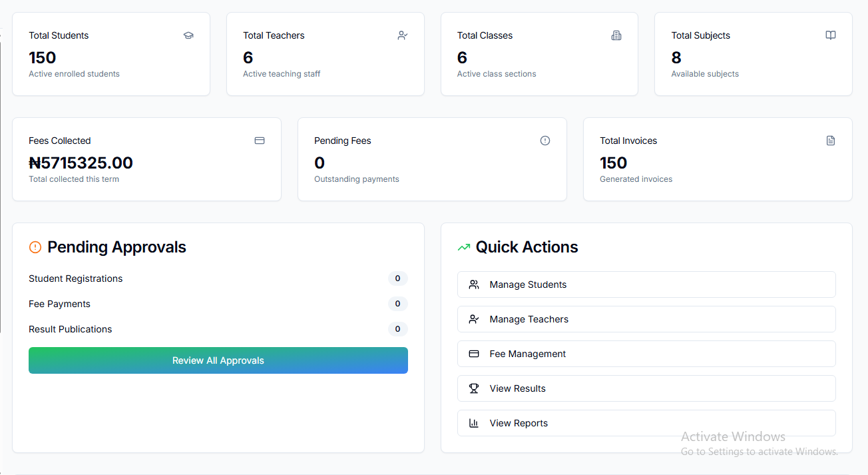Viewport: 868px width, 475px height.
Task: Click the graduation cap icon in Total Students
Action: 188,35
